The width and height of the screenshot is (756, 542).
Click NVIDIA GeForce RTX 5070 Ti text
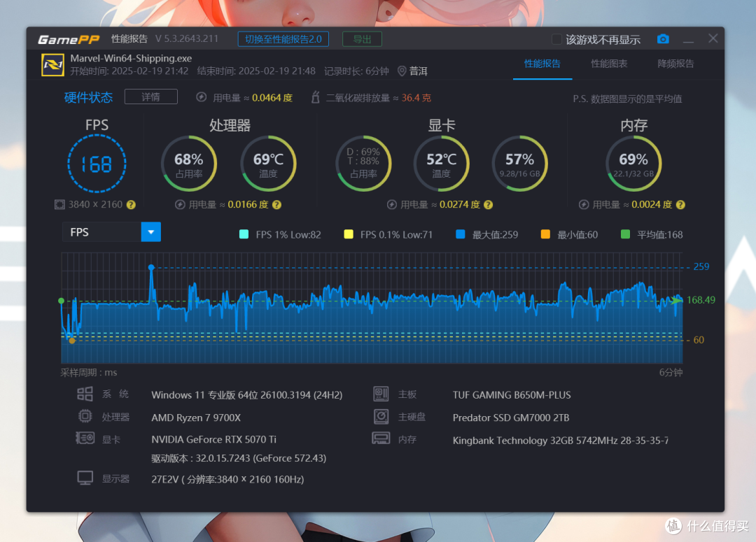point(214,439)
